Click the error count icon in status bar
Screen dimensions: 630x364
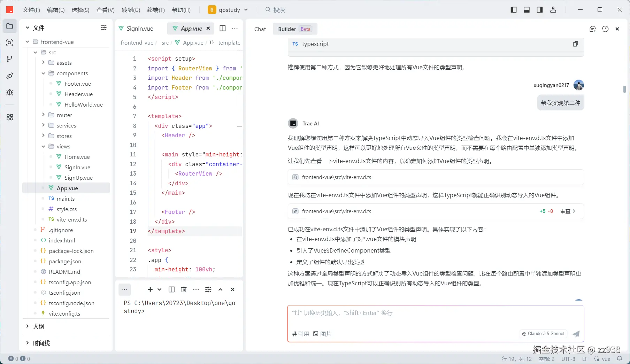(11, 358)
